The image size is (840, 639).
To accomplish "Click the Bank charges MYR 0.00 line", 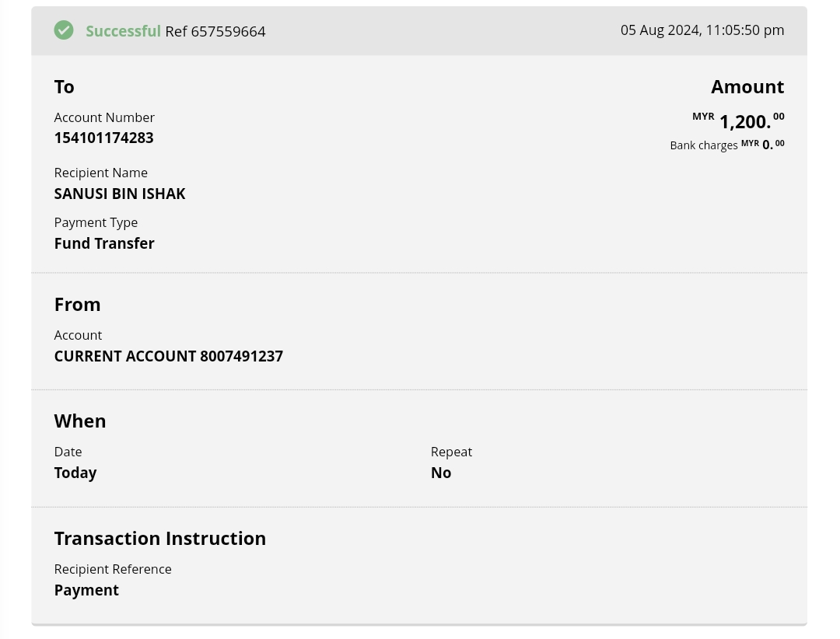I will tap(726, 145).
